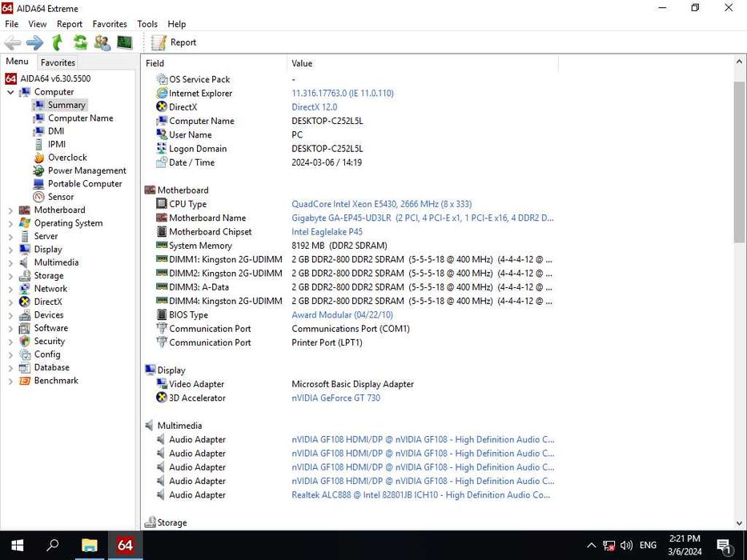Collapse the Computer tree node
Screen dimensions: 747x560
tap(10, 92)
